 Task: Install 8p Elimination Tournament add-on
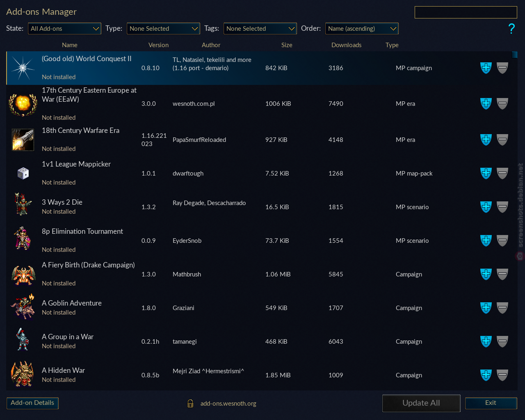pos(486,241)
